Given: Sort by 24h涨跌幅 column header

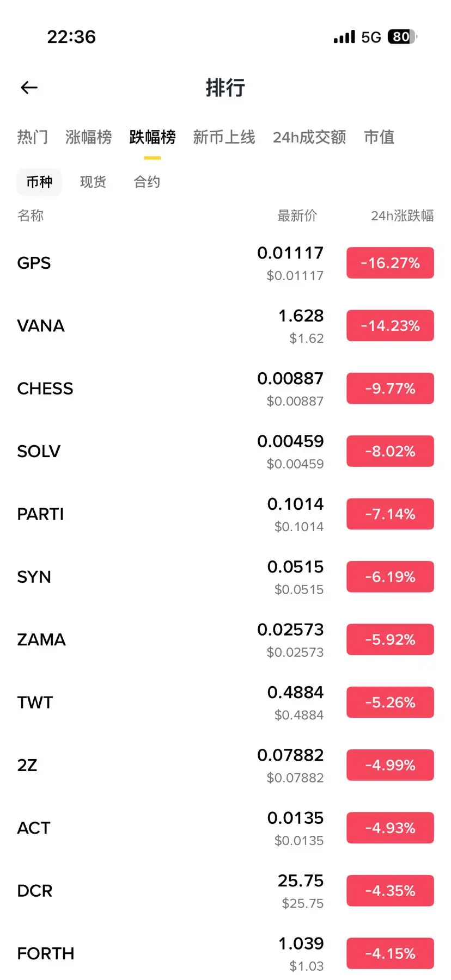Looking at the screenshot, I should pos(402,216).
